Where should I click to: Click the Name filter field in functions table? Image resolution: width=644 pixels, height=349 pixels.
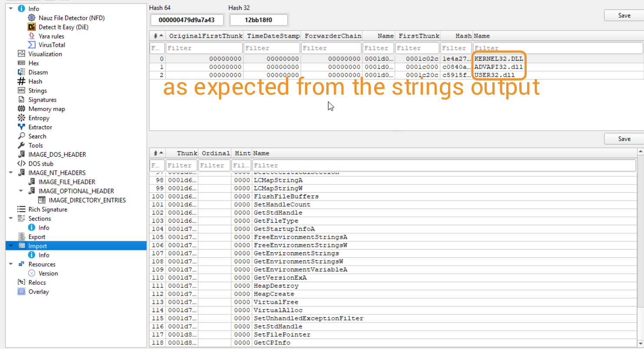pos(444,165)
